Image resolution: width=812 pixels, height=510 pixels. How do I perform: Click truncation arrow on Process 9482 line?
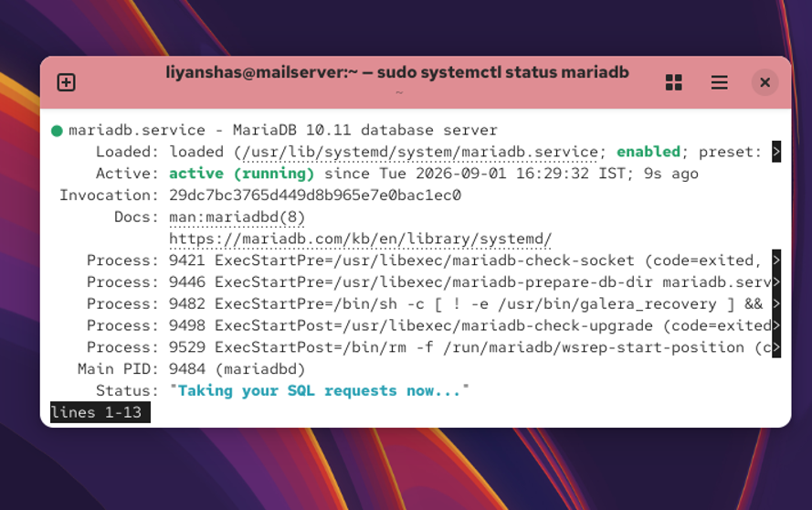(x=776, y=303)
